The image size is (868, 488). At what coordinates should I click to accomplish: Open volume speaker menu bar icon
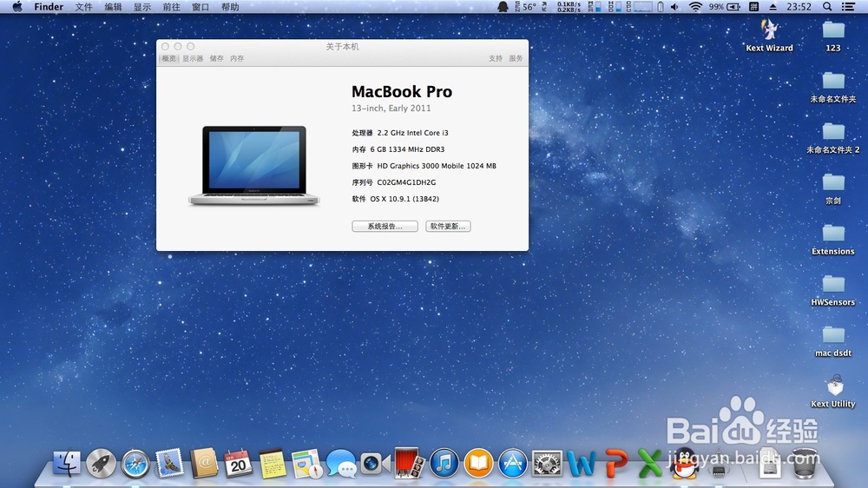pos(674,7)
